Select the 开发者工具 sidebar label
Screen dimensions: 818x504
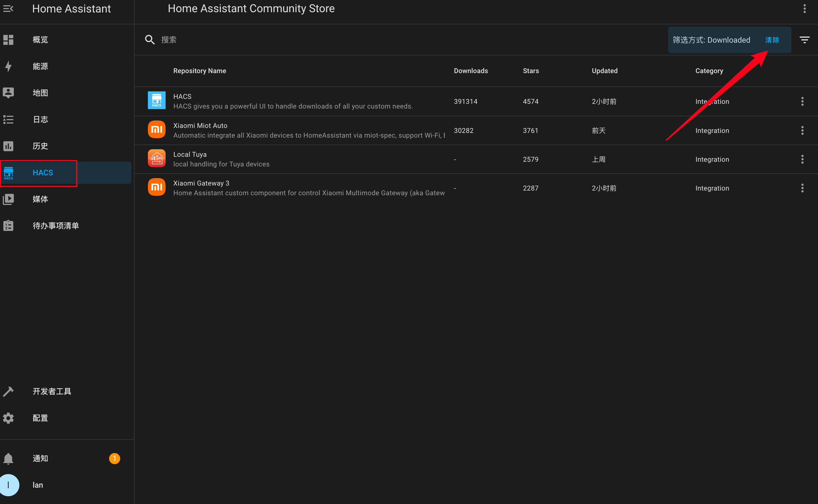point(52,391)
